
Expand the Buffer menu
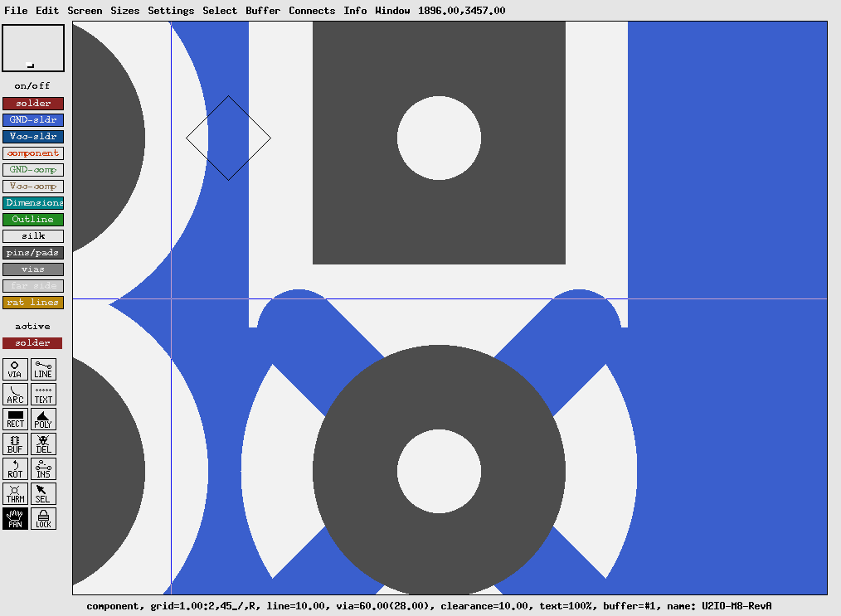pyautogui.click(x=263, y=11)
